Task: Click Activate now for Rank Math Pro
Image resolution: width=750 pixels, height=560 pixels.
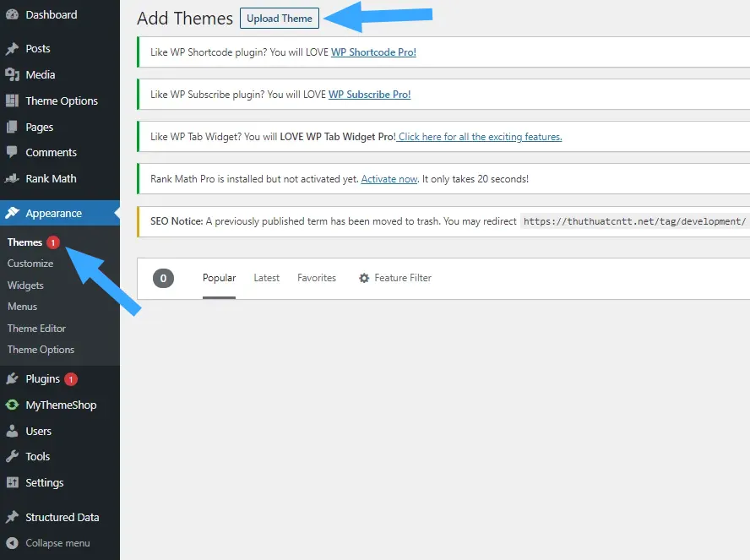Action: tap(389, 178)
